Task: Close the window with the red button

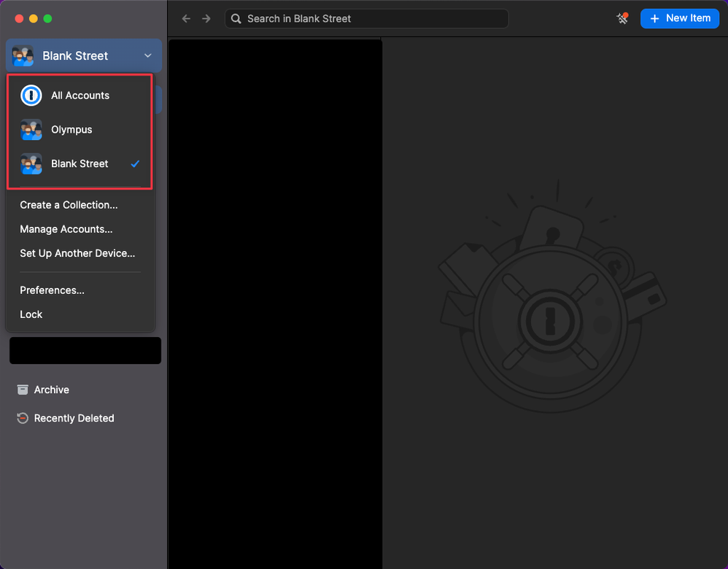Action: point(19,18)
